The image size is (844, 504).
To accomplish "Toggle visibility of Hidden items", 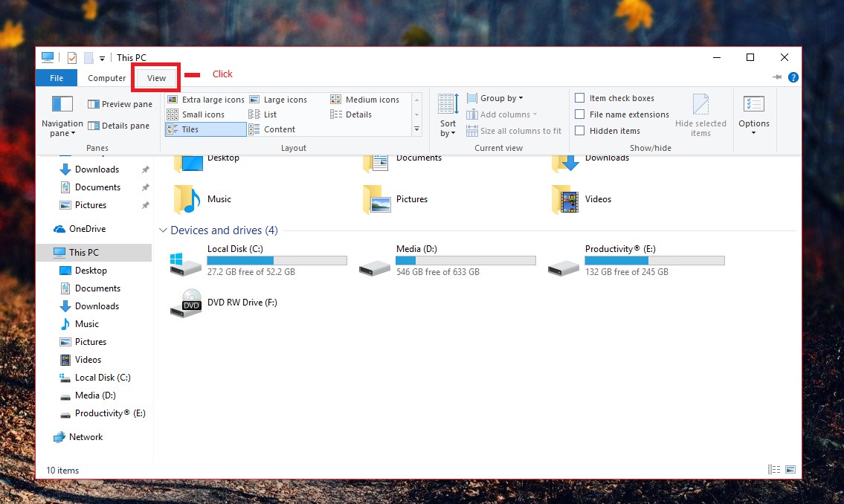I will 579,130.
